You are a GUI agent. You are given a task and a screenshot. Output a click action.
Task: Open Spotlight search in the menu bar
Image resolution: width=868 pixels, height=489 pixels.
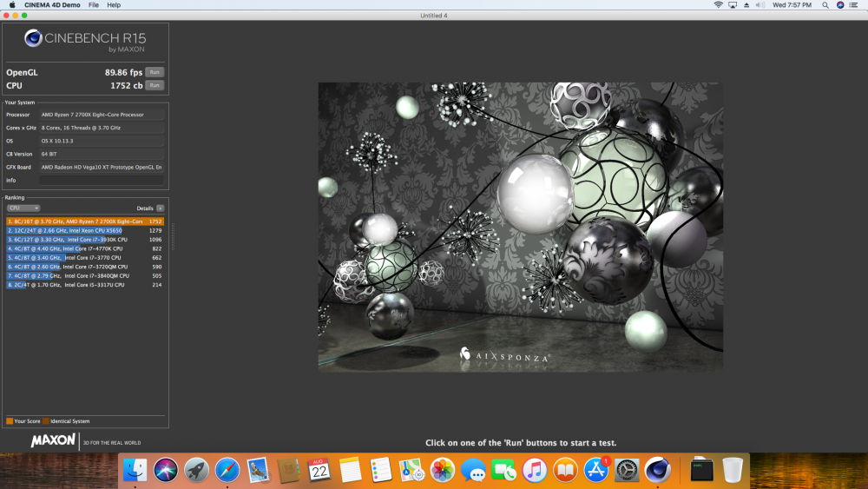(x=825, y=5)
